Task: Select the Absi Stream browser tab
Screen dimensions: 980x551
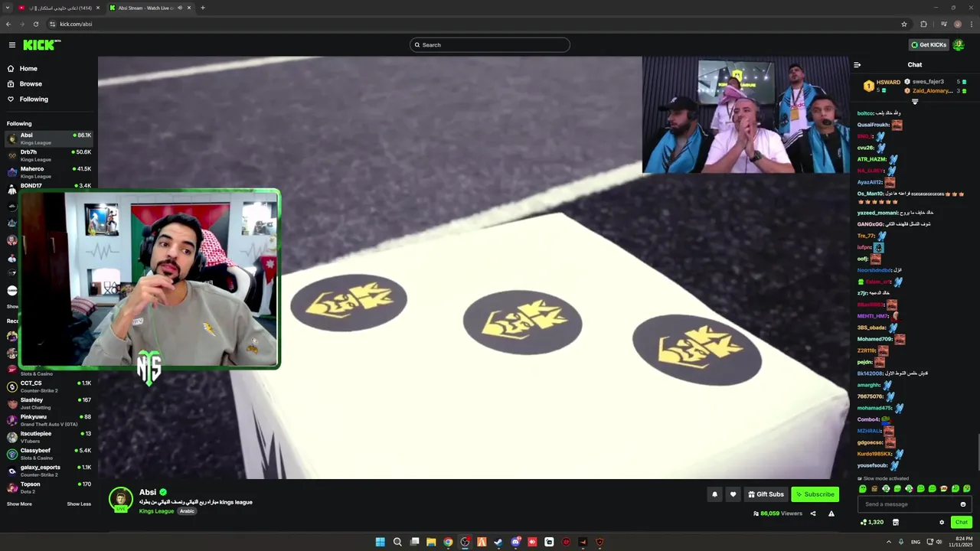Action: click(x=150, y=8)
